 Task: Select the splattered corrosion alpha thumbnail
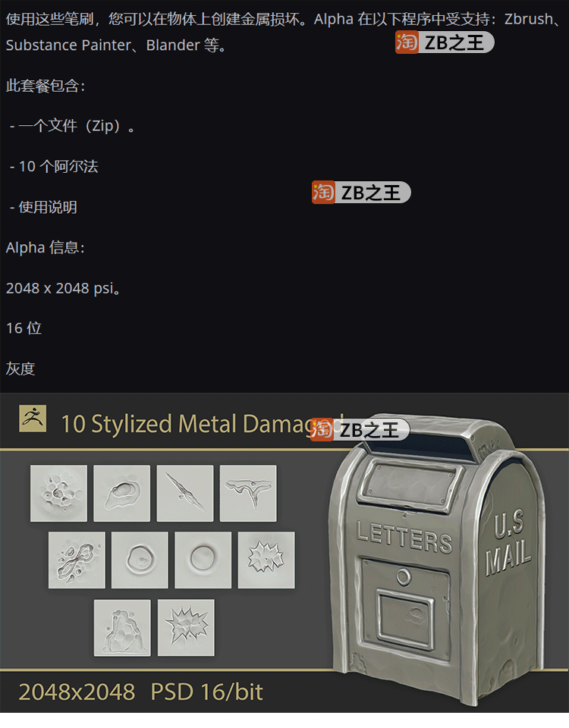[77, 560]
